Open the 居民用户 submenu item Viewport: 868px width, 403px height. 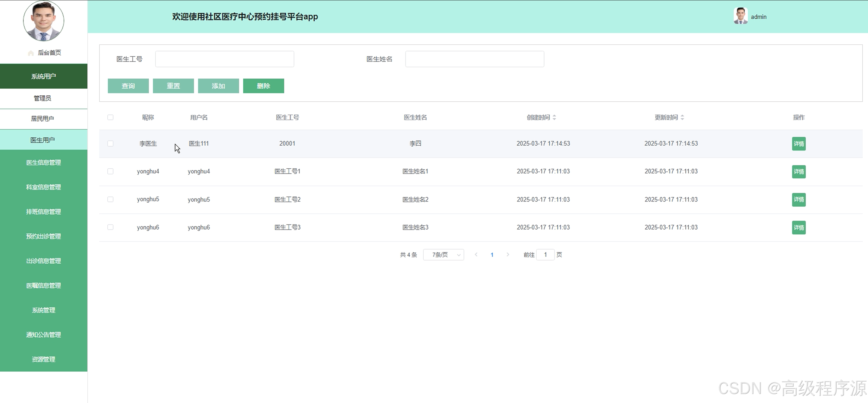coord(43,119)
